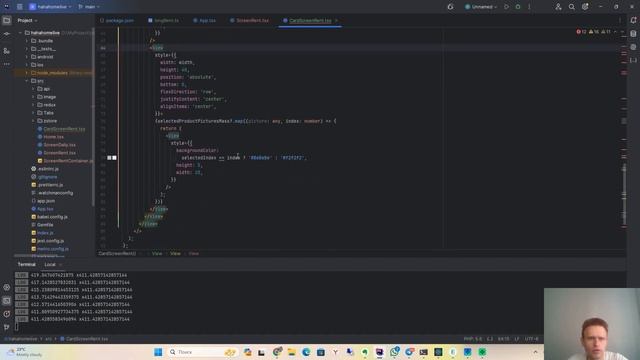Viewport: 640px width, 360px height.
Task: Close the CardScreenRent.tsx tab
Action: [x=336, y=20]
